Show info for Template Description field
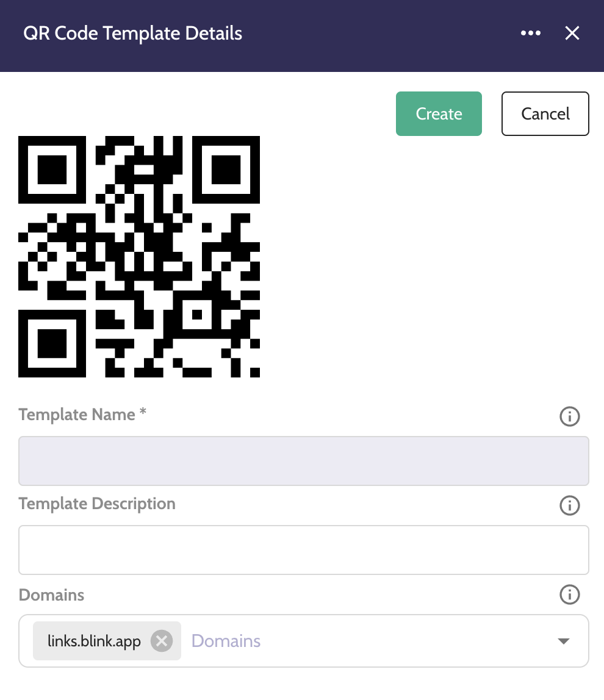Image resolution: width=604 pixels, height=700 pixels. click(x=570, y=505)
